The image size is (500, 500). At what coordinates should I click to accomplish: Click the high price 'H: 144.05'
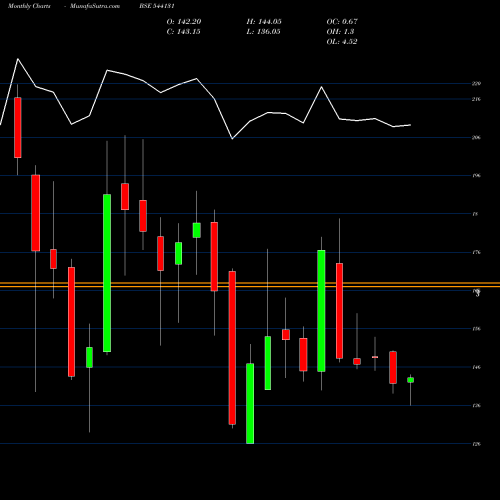264,22
